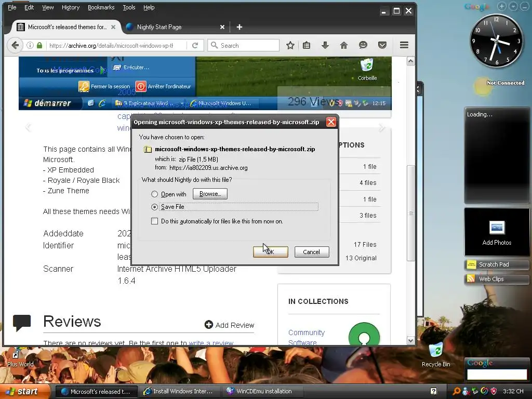Select the Save File radio button
Screen dimensions: 532x399
pos(154,207)
